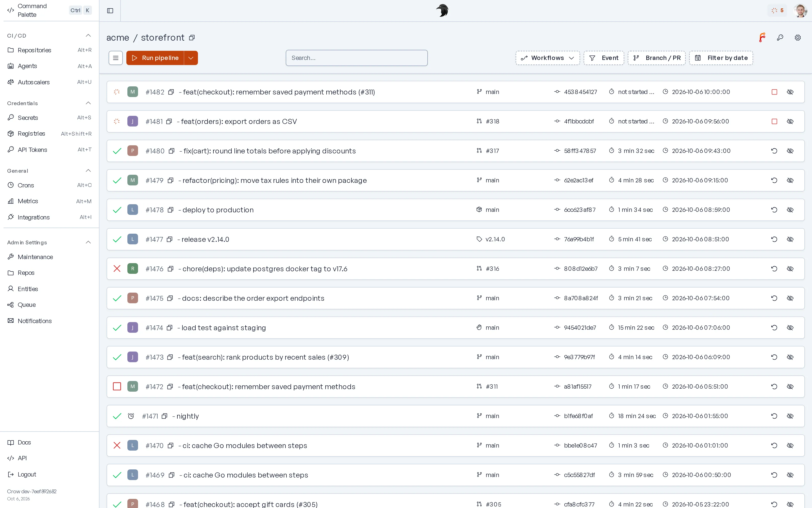This screenshot has height=508, width=812.
Task: Click Logout
Action: 49,474
